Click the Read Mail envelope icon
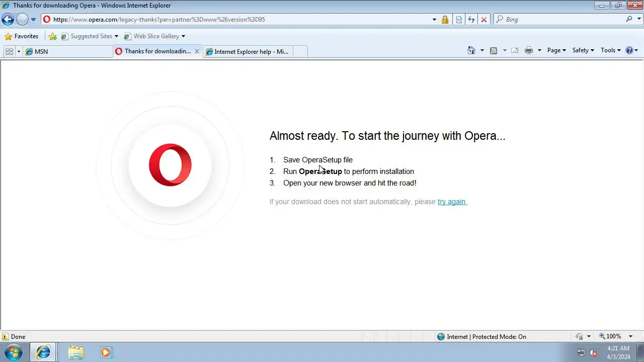 pos(515,50)
